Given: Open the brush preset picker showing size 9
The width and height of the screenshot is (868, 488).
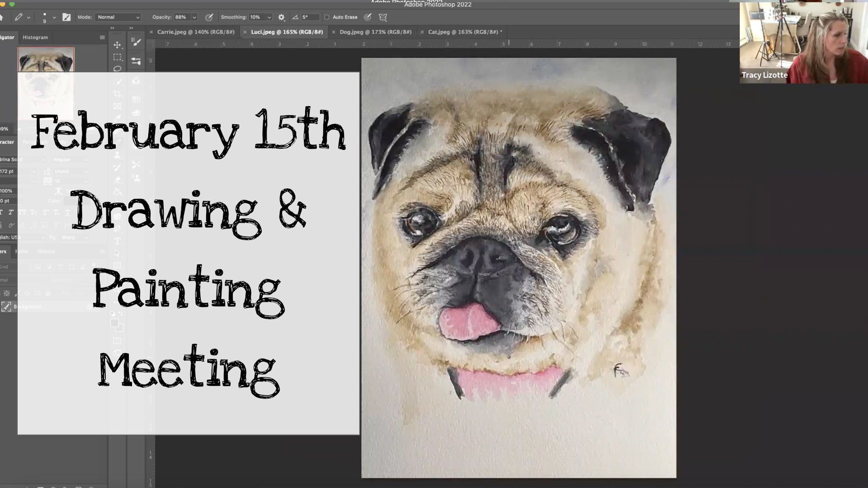Looking at the screenshot, I should click(x=44, y=18).
